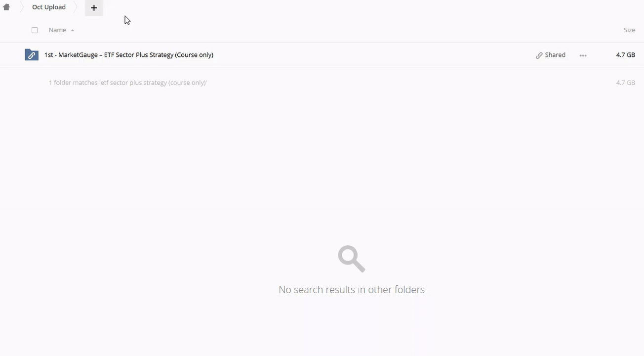
Task: Click the folder row's 4.7 GB size
Action: point(625,55)
